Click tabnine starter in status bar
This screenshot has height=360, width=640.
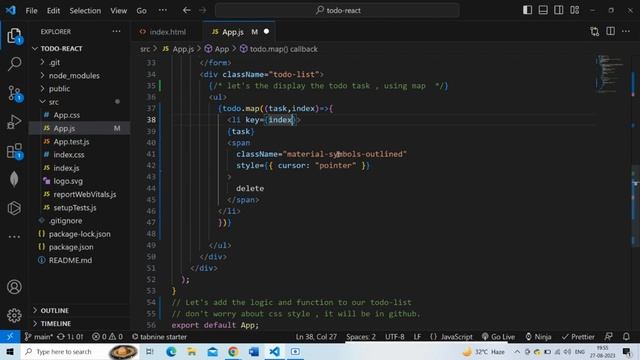pyautogui.click(x=159, y=337)
